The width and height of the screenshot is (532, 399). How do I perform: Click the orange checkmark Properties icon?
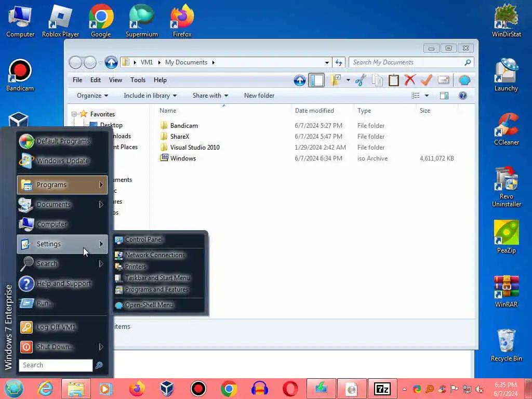coord(426,81)
